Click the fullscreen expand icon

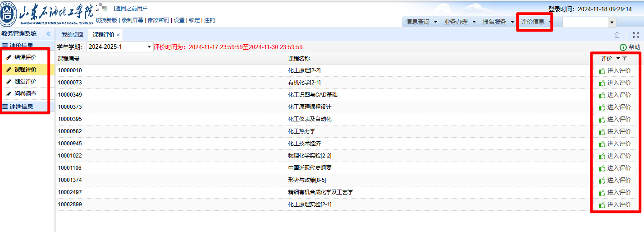tap(636, 35)
